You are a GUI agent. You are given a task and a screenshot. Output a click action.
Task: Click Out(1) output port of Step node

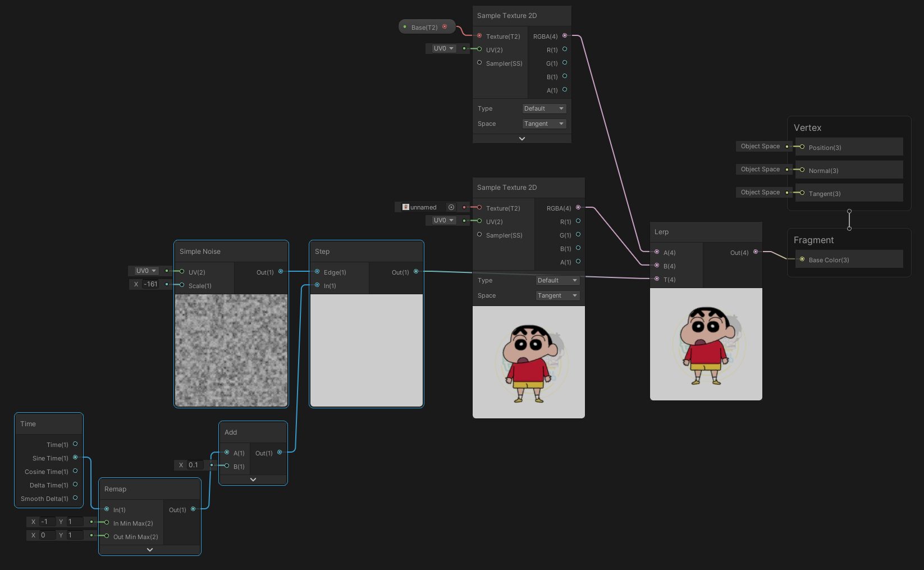416,272
